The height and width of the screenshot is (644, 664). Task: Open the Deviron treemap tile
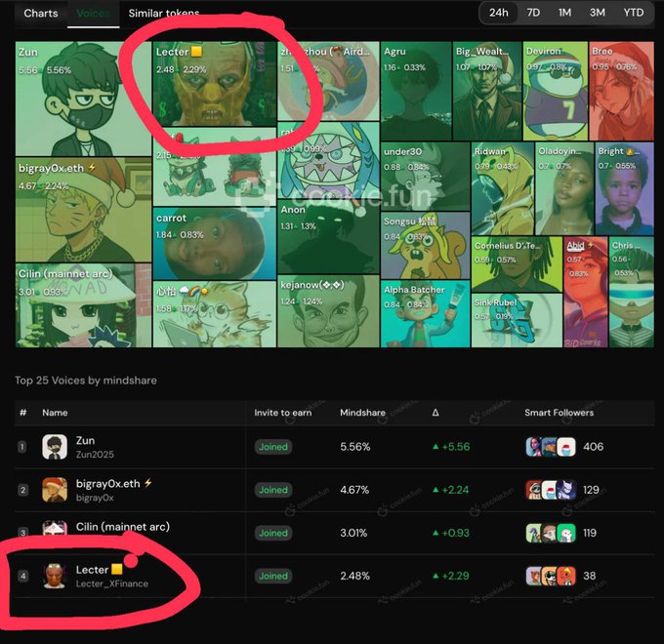click(556, 91)
